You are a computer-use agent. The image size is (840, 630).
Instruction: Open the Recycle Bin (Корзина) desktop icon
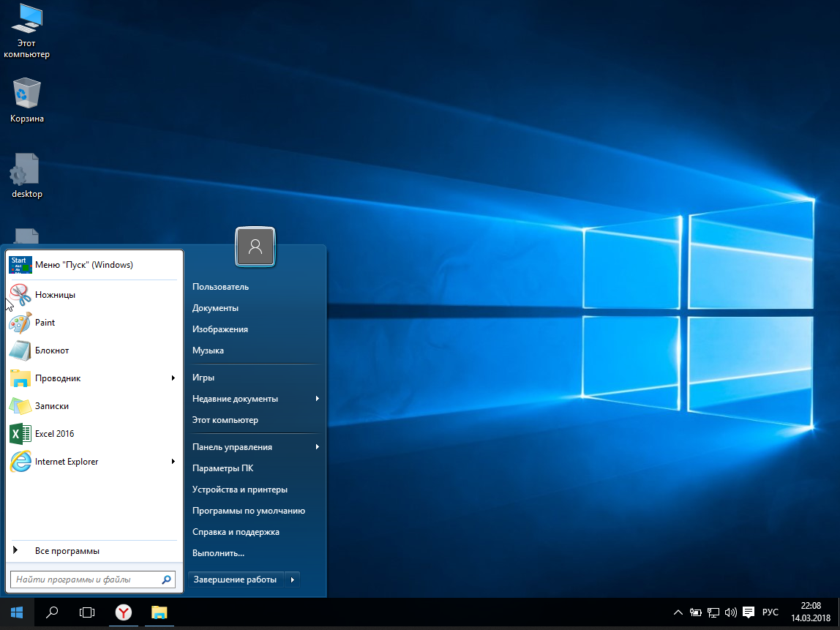coord(27,100)
